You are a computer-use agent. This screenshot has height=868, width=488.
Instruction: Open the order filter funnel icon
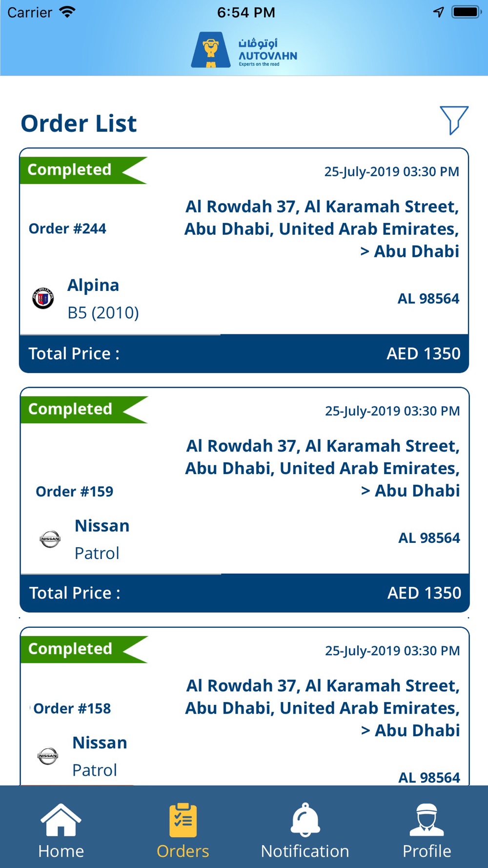pos(454,120)
